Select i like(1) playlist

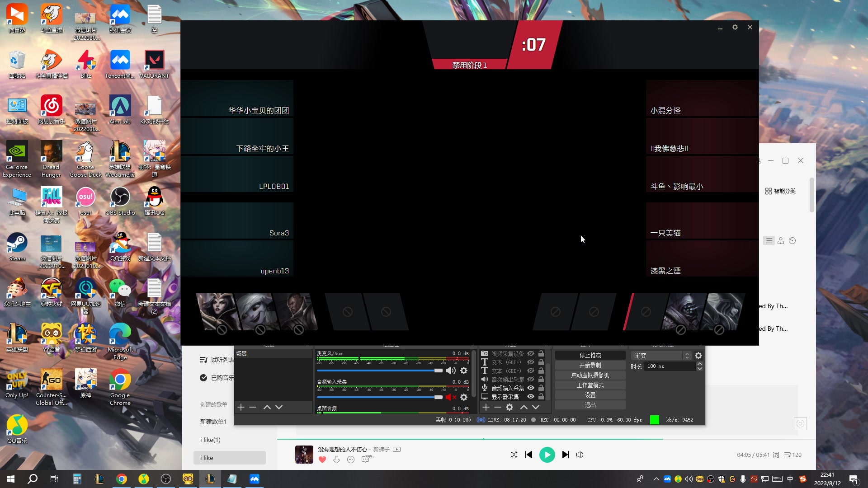(210, 440)
